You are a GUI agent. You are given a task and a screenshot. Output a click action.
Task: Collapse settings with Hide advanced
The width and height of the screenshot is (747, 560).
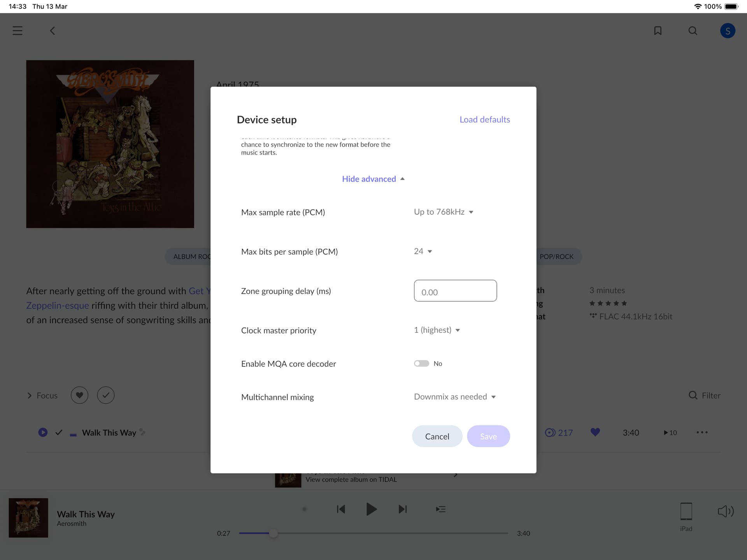coord(373,179)
